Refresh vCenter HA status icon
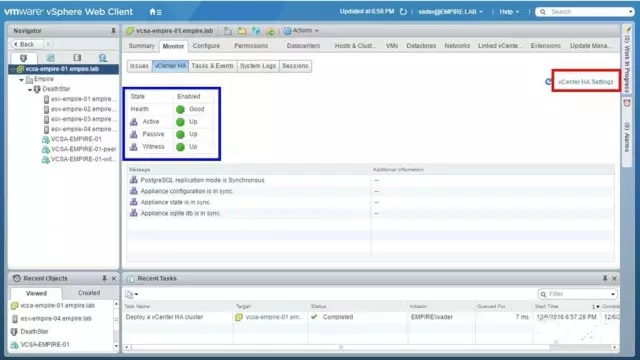The height and width of the screenshot is (360, 640). [548, 82]
